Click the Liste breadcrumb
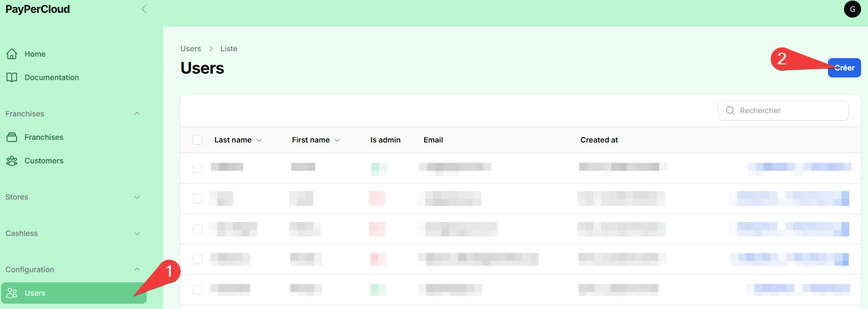This screenshot has width=868, height=309. [x=229, y=49]
